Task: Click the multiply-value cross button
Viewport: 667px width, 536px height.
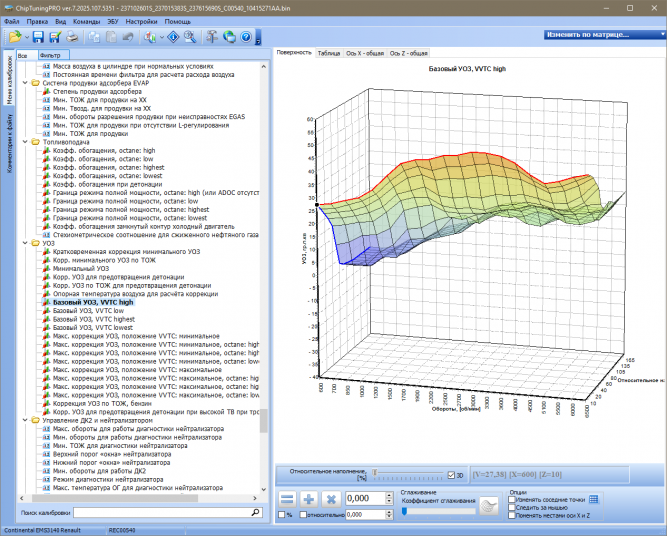Action: coord(331,499)
